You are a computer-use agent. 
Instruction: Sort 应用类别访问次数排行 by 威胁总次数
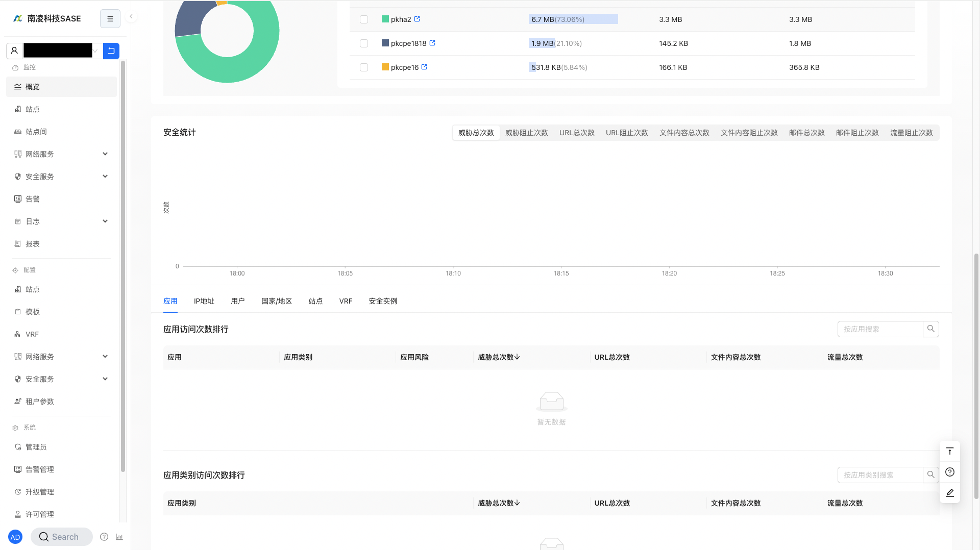click(499, 503)
